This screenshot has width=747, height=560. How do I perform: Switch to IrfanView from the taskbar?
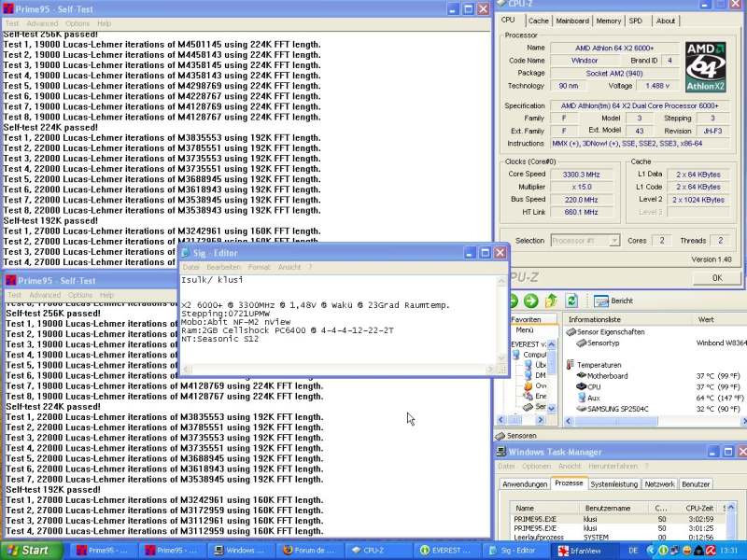[x=586, y=551]
